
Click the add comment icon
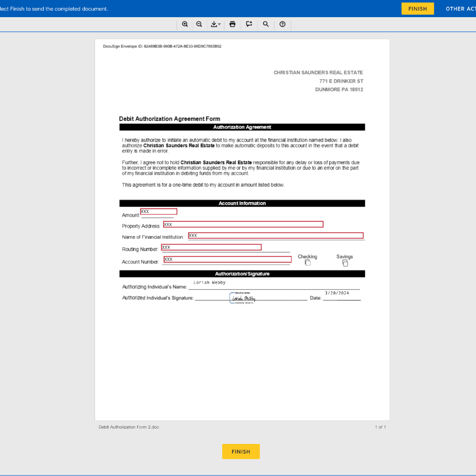click(x=249, y=24)
